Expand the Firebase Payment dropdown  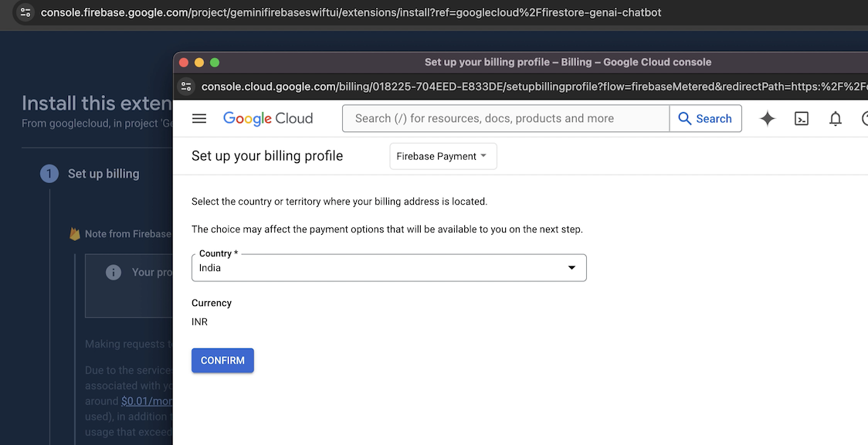[442, 156]
